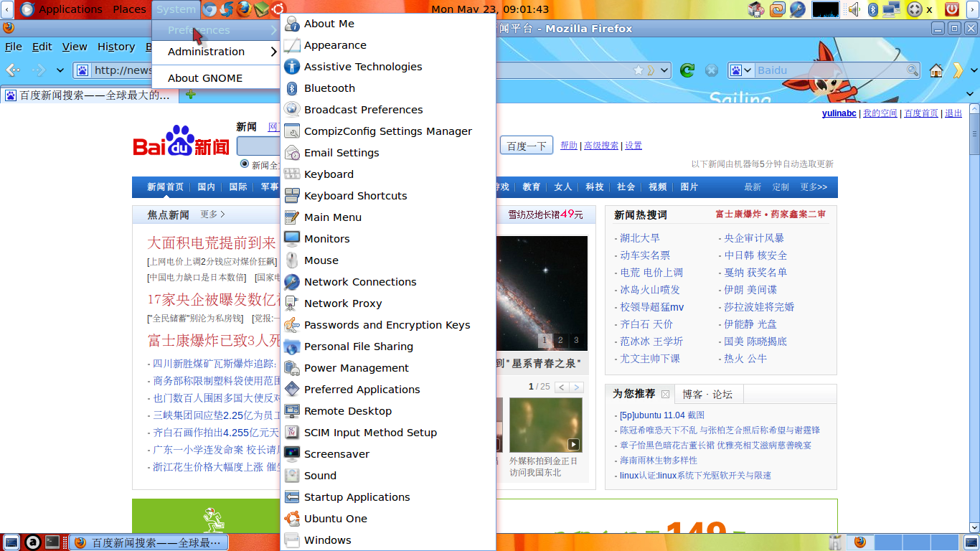Click the Ubuntu logo launcher icon
The width and height of the screenshot is (980, 551).
point(278,9)
